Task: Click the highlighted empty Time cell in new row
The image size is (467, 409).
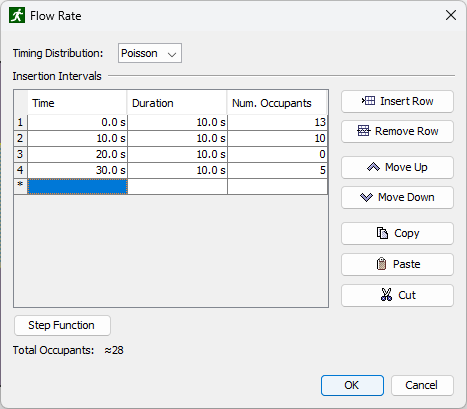Action: (77, 186)
